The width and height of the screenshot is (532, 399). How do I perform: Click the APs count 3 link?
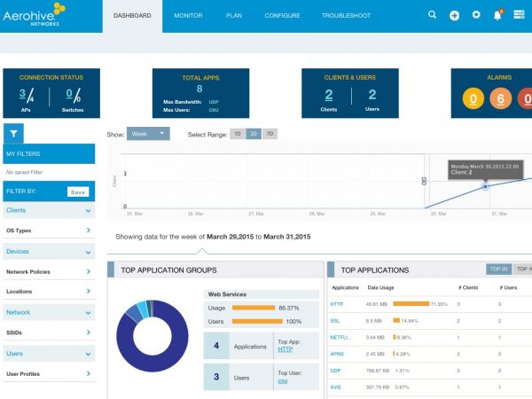click(22, 93)
